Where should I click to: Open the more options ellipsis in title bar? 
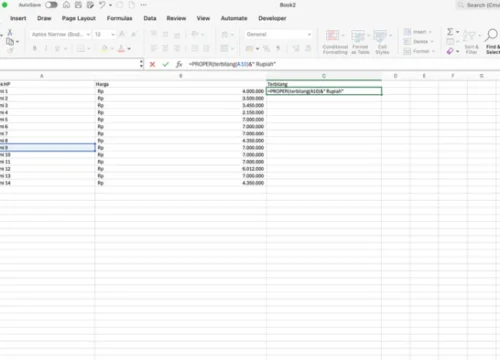(144, 5)
